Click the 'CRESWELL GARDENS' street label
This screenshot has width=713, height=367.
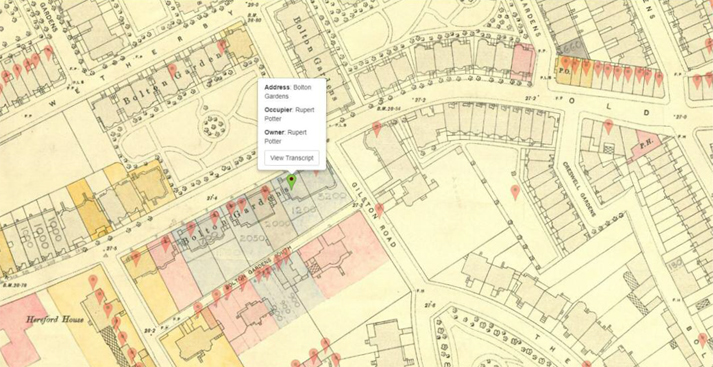tap(578, 189)
